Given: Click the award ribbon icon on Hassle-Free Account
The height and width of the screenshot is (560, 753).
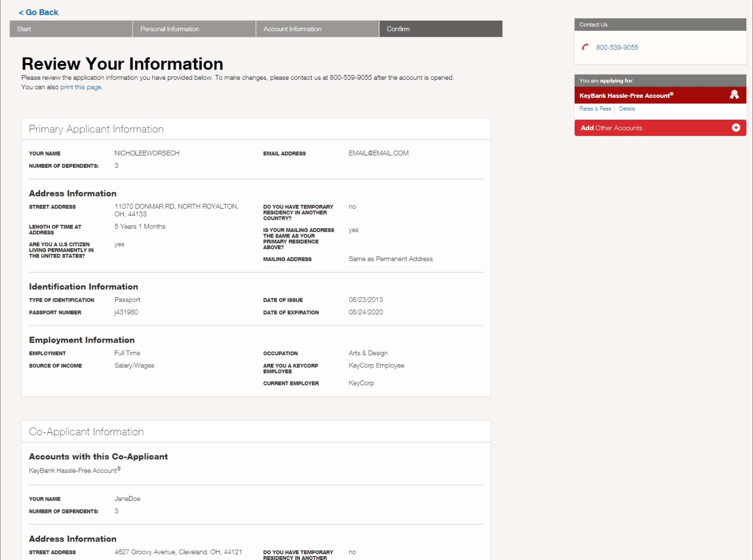Looking at the screenshot, I should (734, 95).
